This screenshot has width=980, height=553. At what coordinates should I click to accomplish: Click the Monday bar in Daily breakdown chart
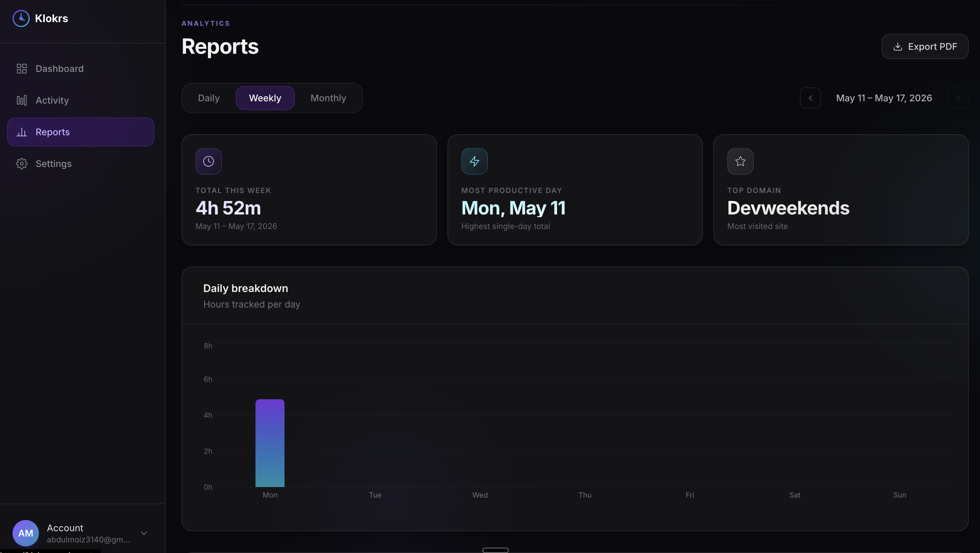270,443
